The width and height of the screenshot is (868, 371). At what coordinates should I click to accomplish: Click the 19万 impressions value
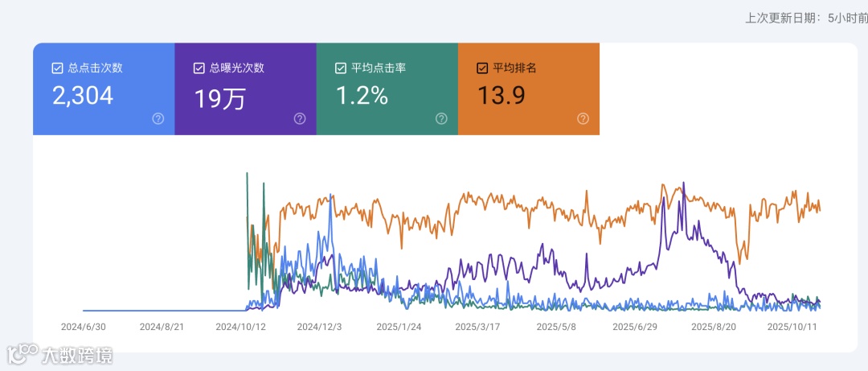click(x=219, y=98)
